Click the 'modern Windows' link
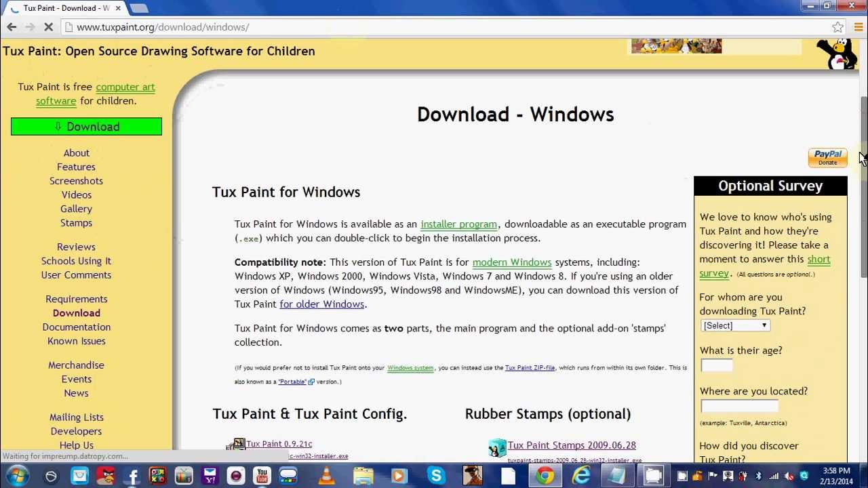This screenshot has width=868, height=488. (512, 262)
